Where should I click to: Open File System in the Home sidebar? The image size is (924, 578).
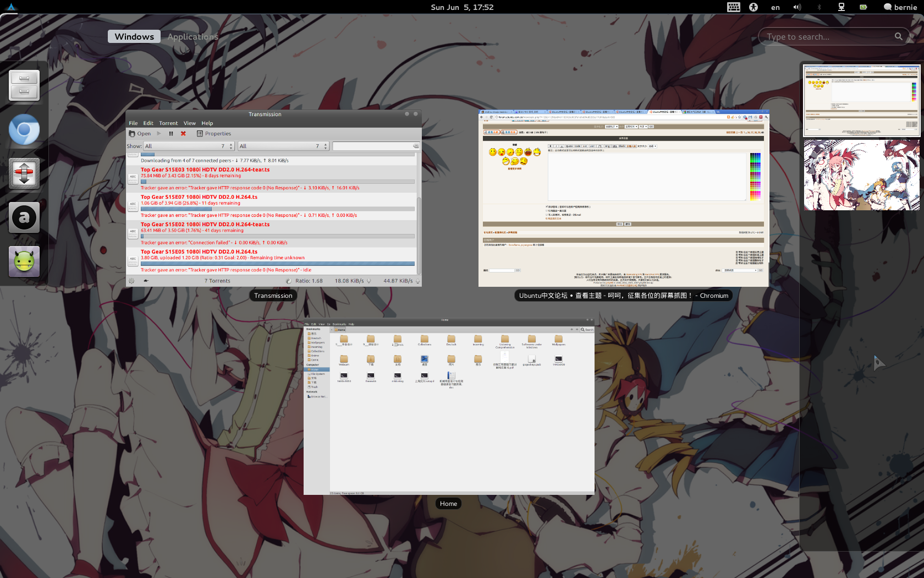point(317,374)
